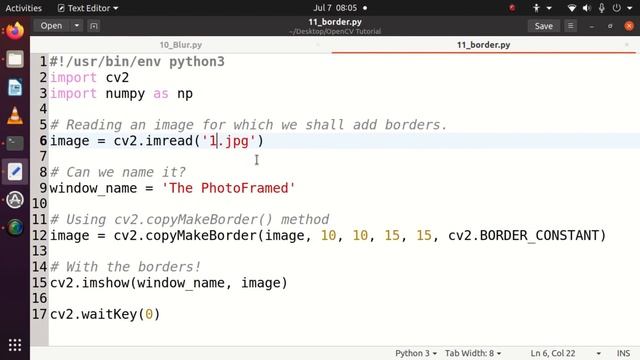Open the Python 3 language selector
This screenshot has height=360, width=640.
(416, 353)
